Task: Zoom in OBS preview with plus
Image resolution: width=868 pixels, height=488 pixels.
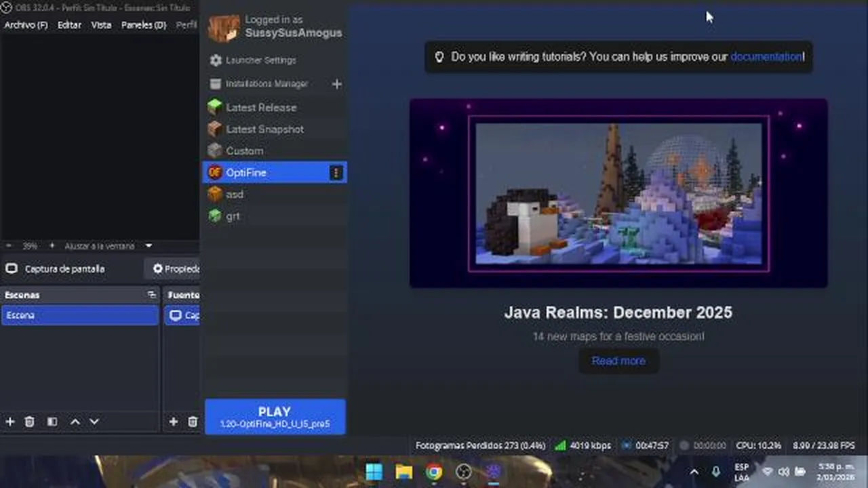Action: [x=52, y=245]
